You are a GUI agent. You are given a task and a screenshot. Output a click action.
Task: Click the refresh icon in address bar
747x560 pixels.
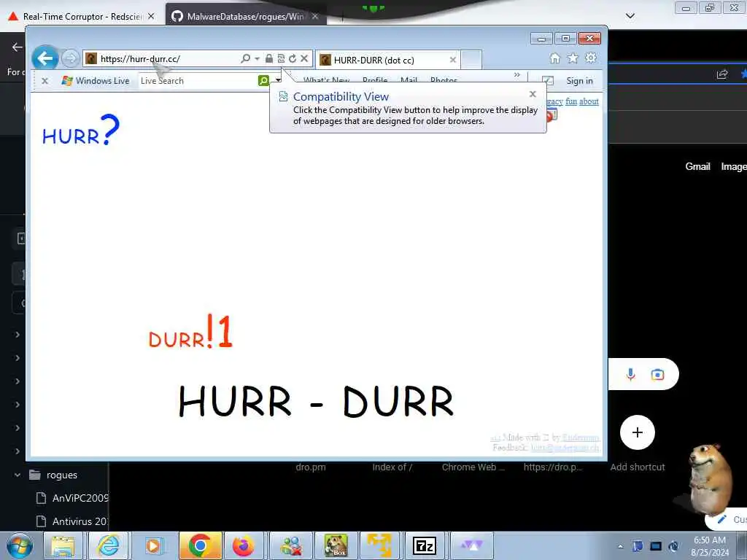tap(293, 58)
